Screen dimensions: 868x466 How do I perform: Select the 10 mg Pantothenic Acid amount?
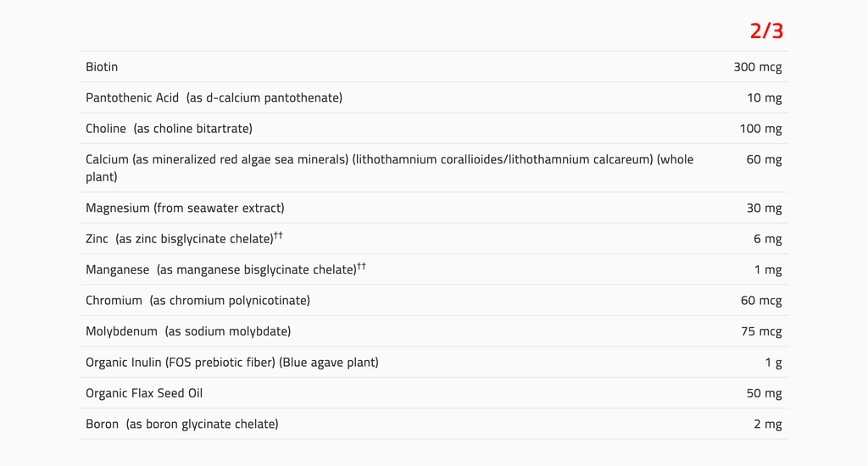pyautogui.click(x=764, y=97)
